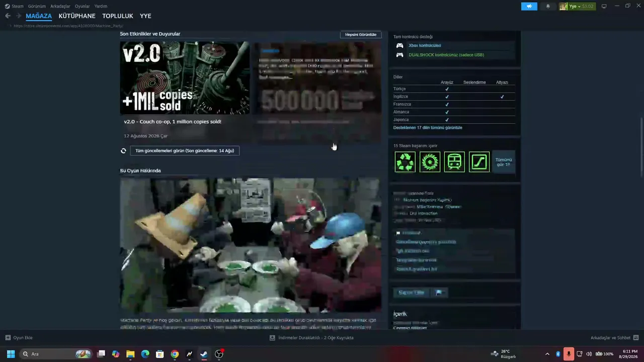Click the Japonca language row
Viewport: 644px width, 362px height.
pos(454,120)
